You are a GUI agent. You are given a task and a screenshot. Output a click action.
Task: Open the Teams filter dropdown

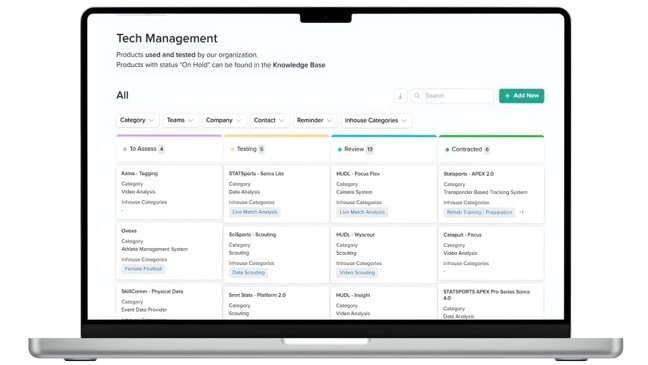click(180, 120)
